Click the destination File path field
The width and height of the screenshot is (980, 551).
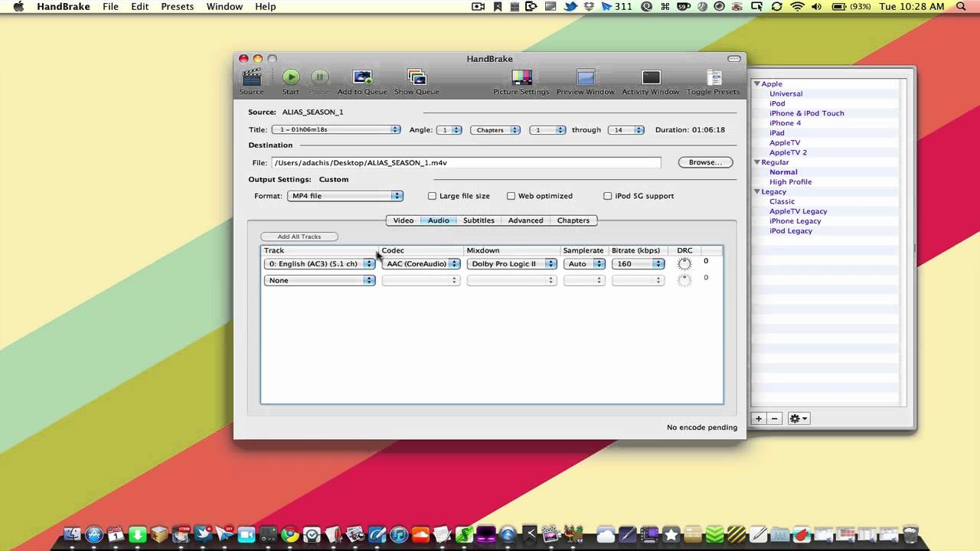(x=465, y=163)
